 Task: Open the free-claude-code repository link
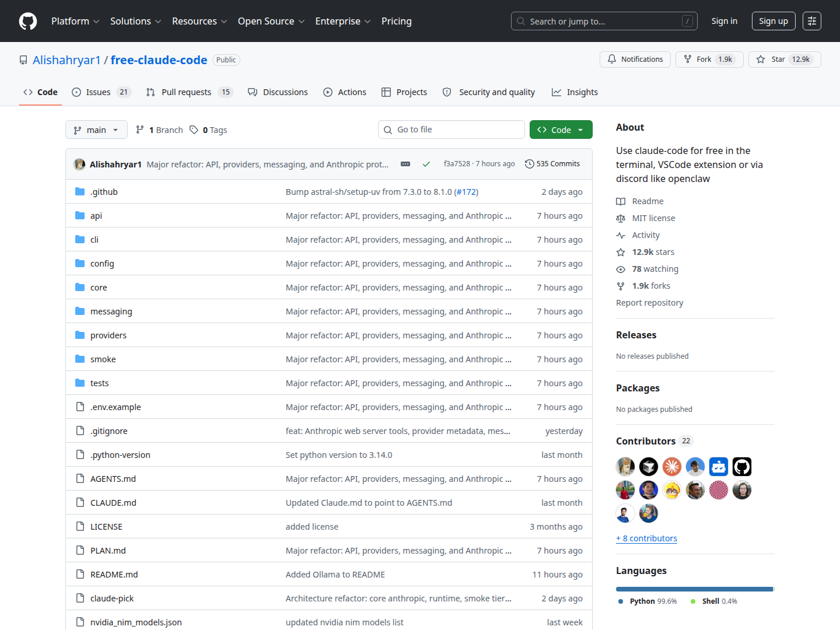coord(159,60)
